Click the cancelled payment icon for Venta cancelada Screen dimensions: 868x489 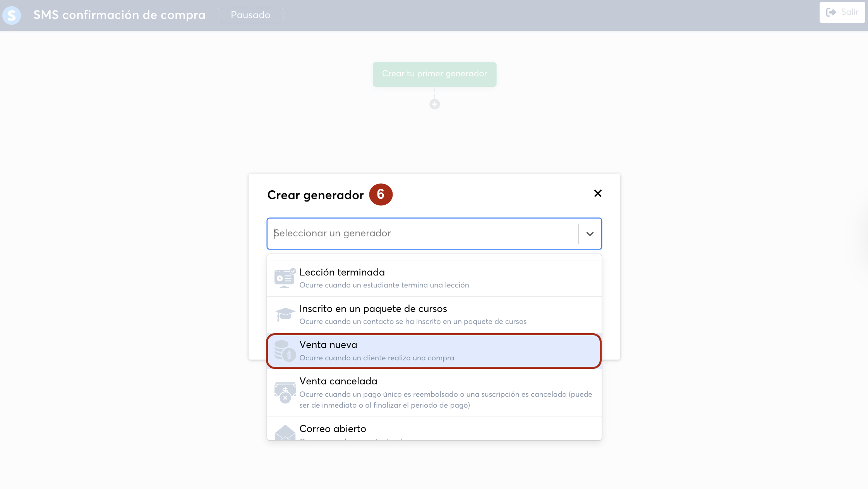click(285, 392)
